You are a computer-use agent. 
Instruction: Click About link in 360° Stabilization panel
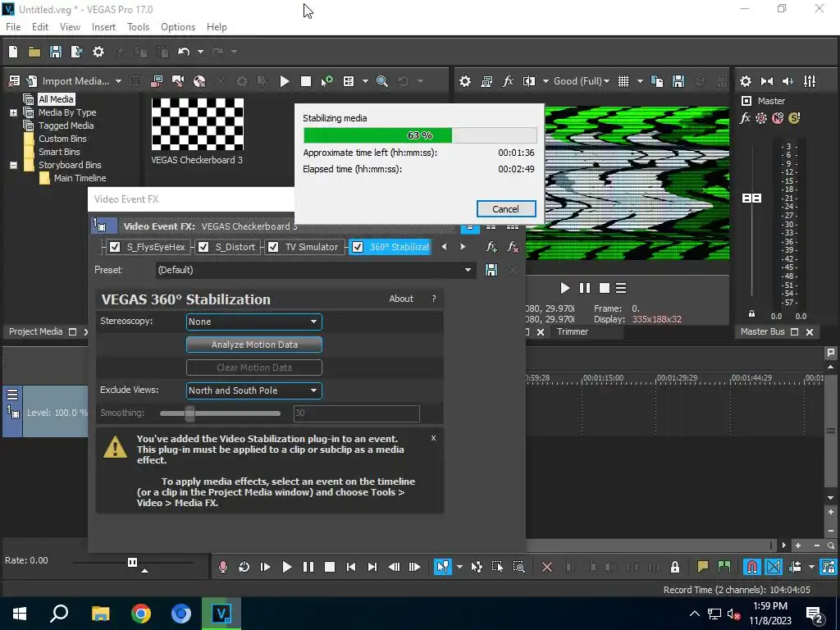pyautogui.click(x=401, y=299)
